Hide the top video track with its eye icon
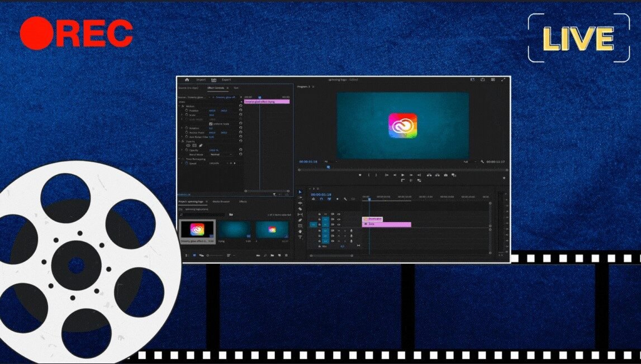641x364 pixels. (x=339, y=214)
